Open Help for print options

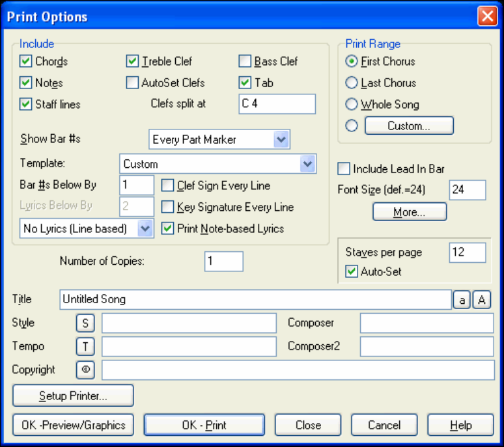click(x=460, y=425)
